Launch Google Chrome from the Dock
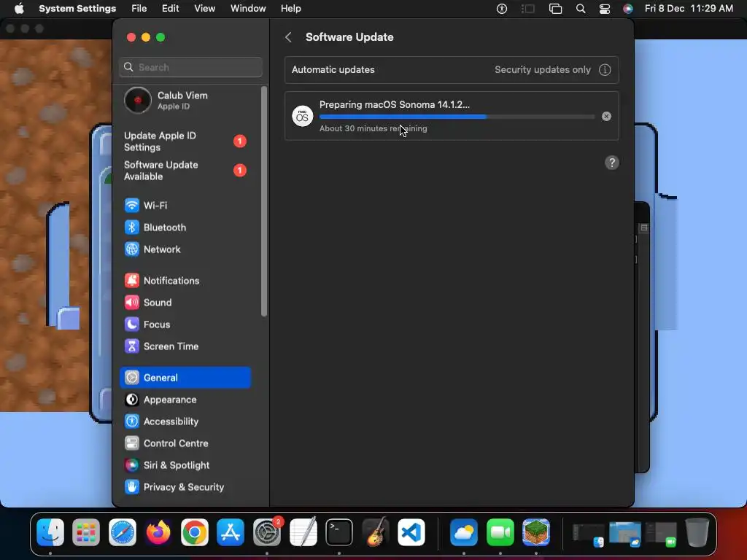 pyautogui.click(x=194, y=532)
